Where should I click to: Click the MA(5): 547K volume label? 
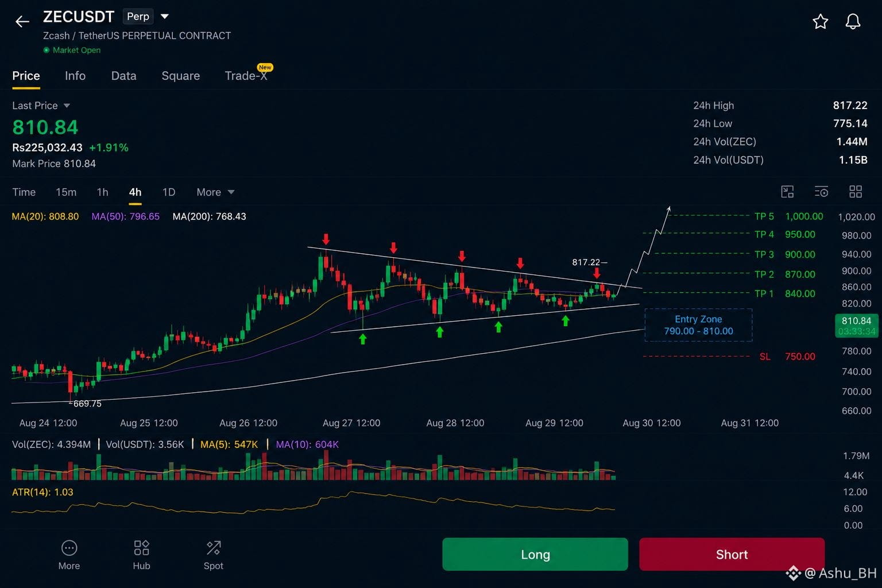tap(229, 444)
